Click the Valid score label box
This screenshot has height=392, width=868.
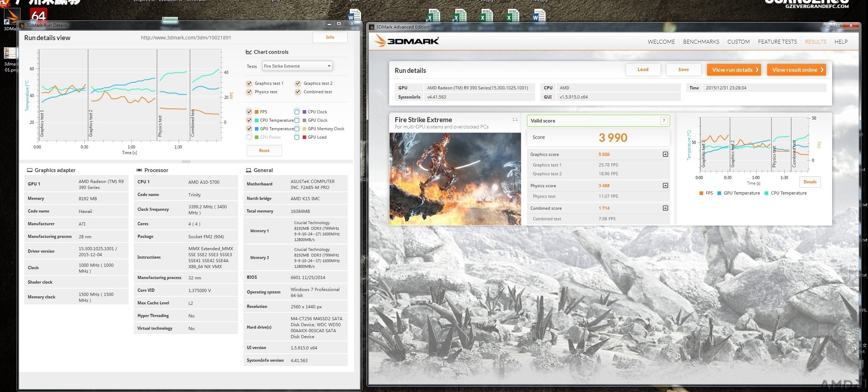coord(598,121)
